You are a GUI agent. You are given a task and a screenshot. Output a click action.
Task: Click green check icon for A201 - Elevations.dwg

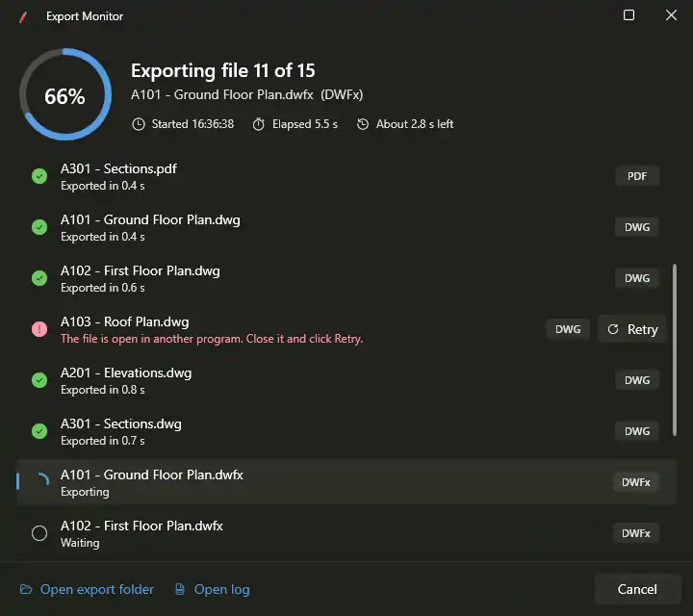(39, 380)
